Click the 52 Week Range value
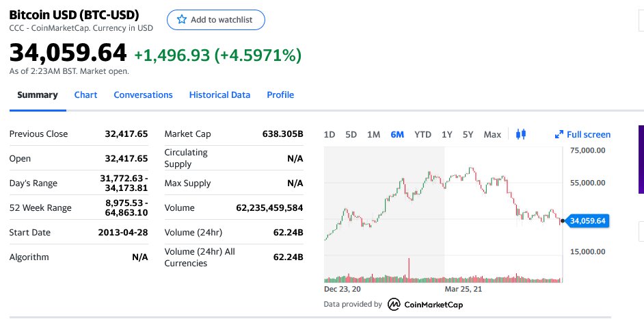644x319 pixels. (126, 207)
